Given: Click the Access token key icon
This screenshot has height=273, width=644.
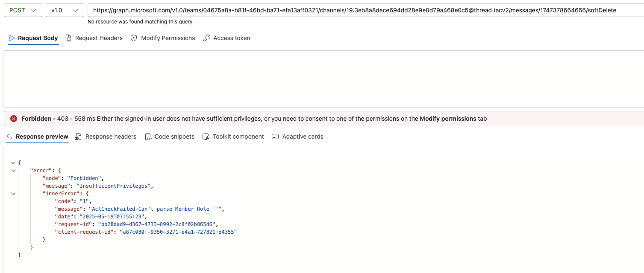Looking at the screenshot, I should click(207, 38).
